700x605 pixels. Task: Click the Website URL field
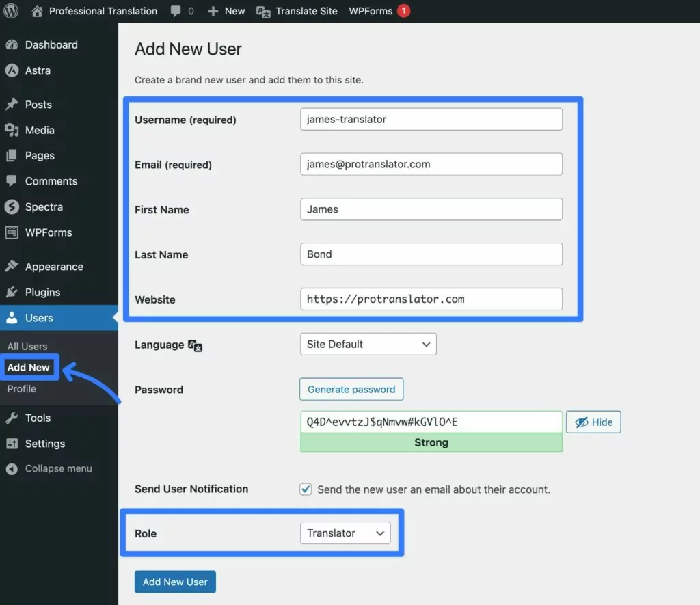431,299
